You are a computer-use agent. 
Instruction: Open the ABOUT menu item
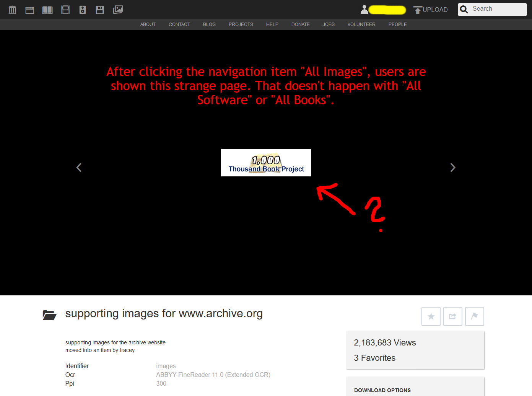(x=148, y=24)
